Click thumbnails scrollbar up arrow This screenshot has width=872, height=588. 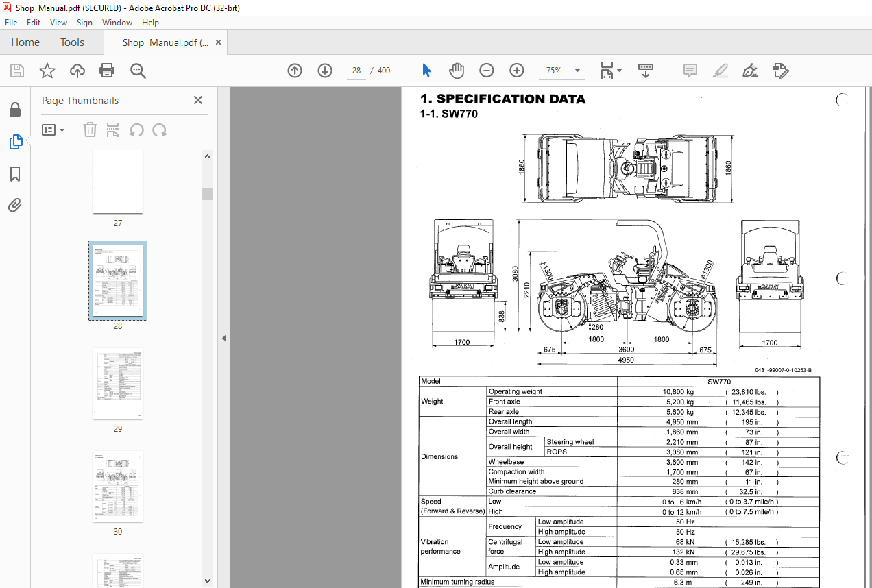click(207, 156)
